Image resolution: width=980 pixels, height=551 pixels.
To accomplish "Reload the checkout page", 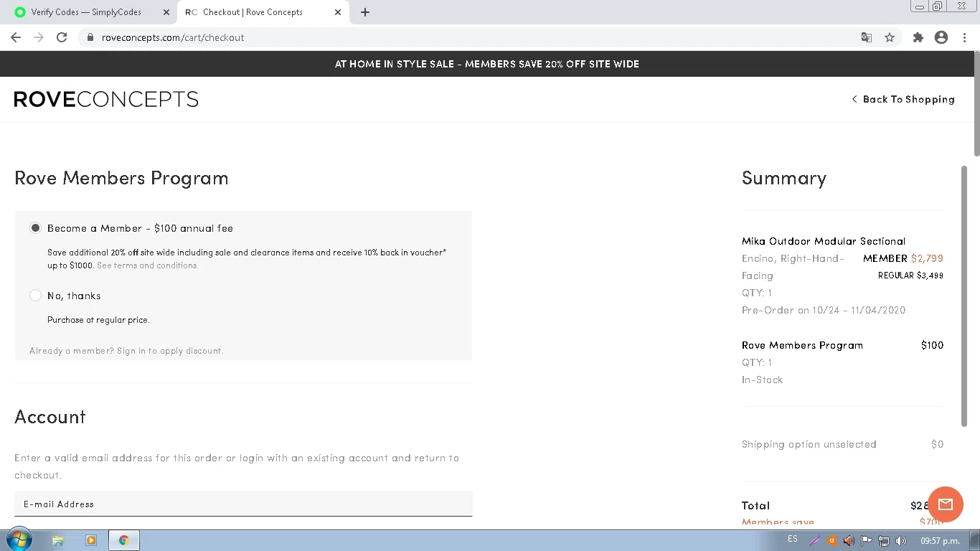I will click(x=62, y=37).
